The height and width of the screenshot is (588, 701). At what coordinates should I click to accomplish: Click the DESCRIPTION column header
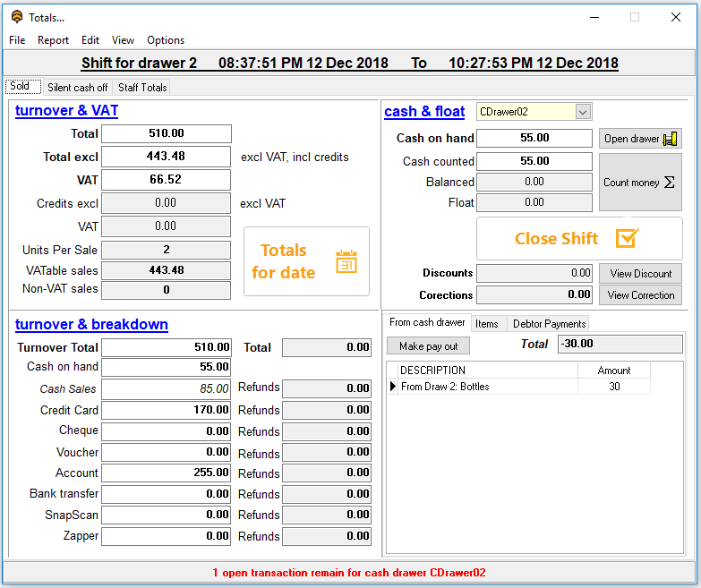[488, 371]
